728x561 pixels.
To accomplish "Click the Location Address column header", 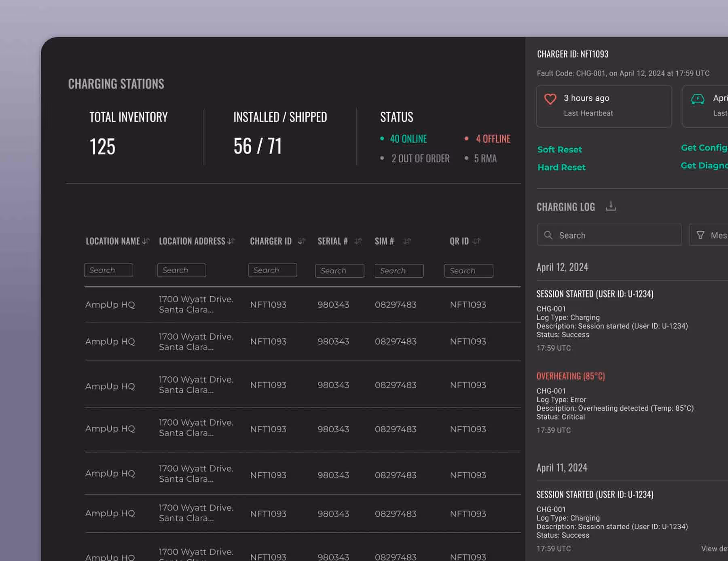I will point(192,241).
